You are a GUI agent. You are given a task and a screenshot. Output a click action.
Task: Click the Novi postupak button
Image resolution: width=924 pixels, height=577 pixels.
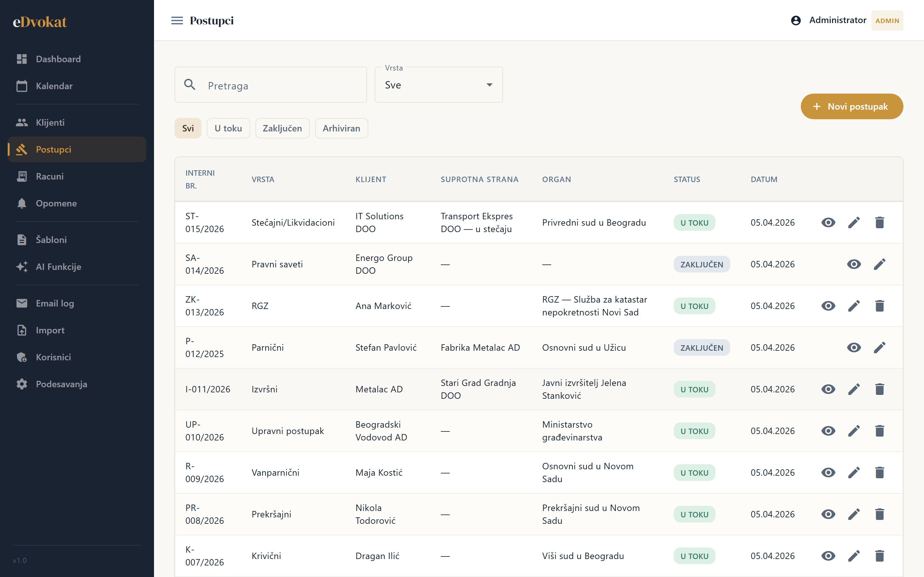coord(852,106)
